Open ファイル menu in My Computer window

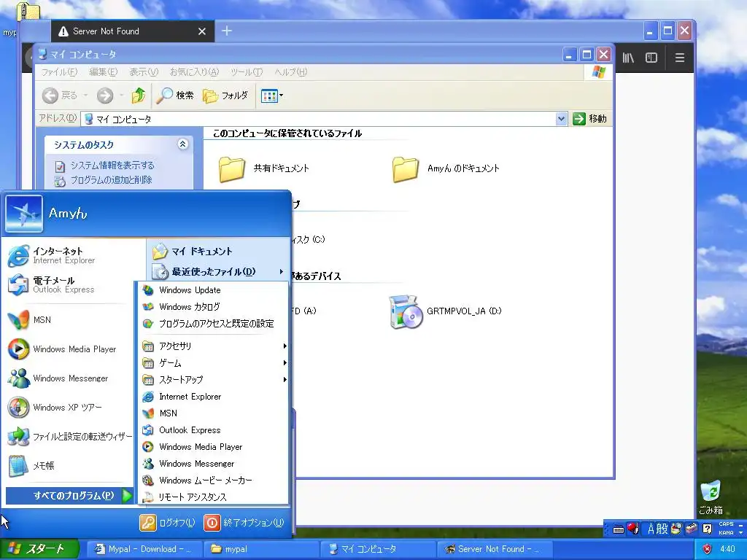click(59, 72)
